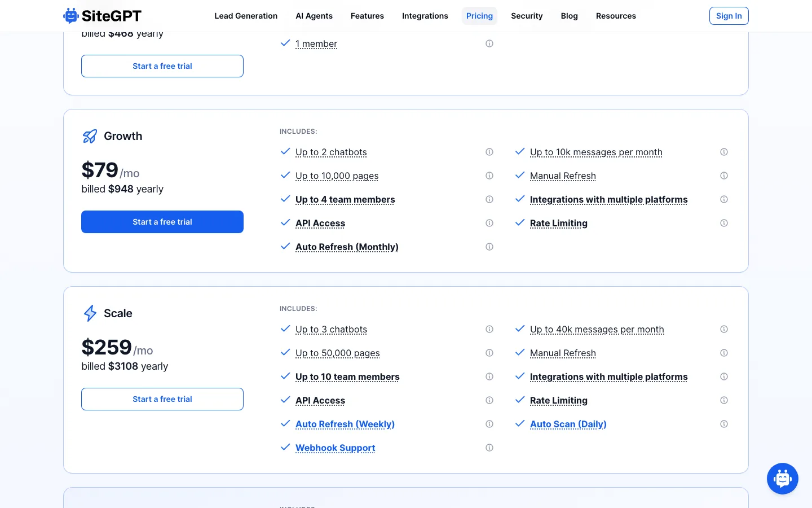The image size is (812, 508).
Task: Click Auto Scan (Daily) link
Action: 568,424
